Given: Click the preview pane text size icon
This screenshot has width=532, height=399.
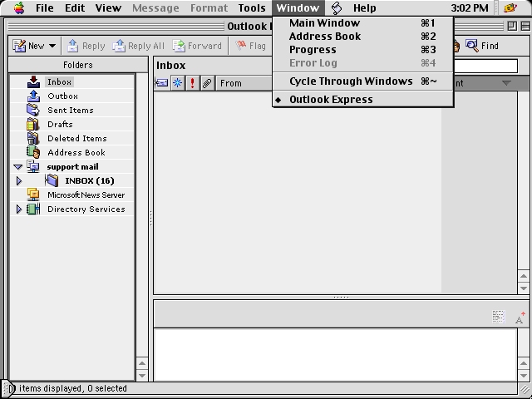Looking at the screenshot, I should (520, 318).
